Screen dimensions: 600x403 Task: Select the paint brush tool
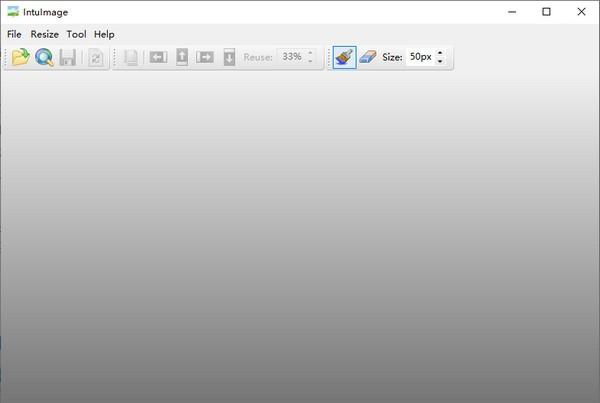(x=344, y=57)
